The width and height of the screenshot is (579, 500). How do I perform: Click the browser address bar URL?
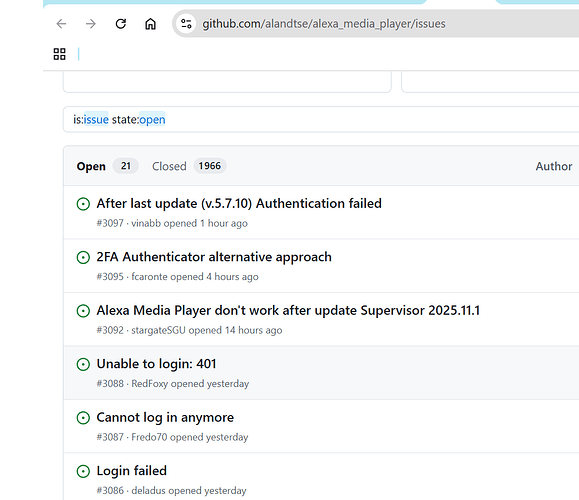324,24
